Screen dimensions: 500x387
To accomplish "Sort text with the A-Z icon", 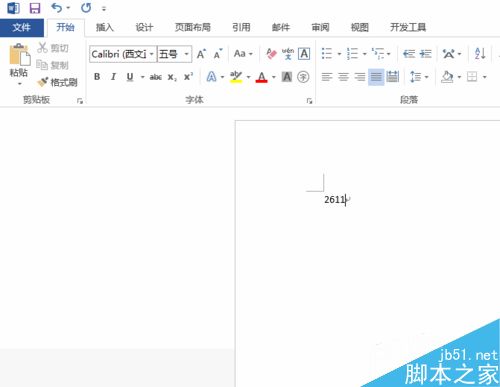I will coord(480,54).
